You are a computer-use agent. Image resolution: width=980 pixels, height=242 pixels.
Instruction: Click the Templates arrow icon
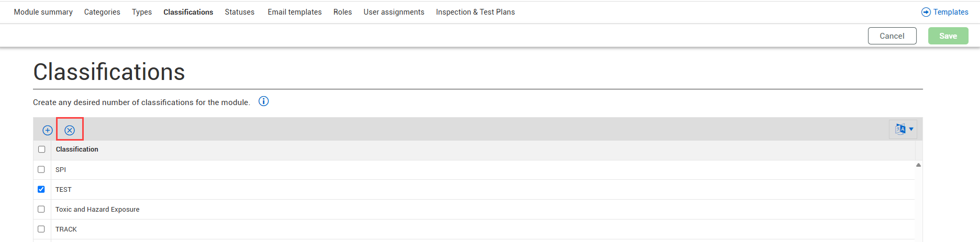coord(926,12)
